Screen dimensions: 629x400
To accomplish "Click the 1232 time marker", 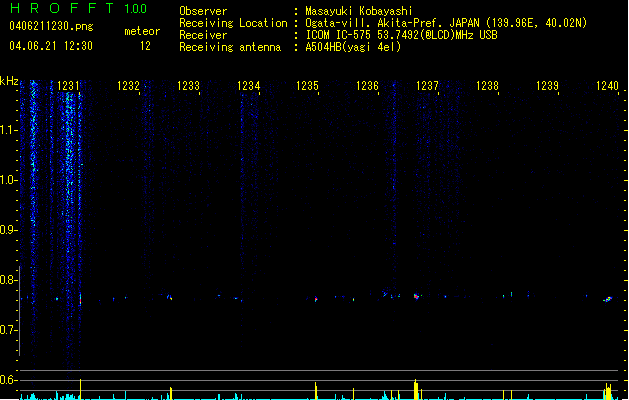I will tap(128, 86).
